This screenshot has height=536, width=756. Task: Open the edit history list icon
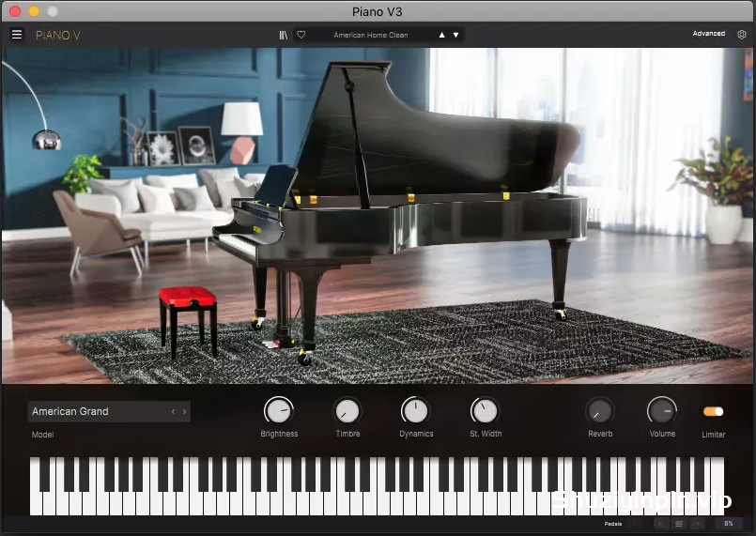(x=679, y=524)
